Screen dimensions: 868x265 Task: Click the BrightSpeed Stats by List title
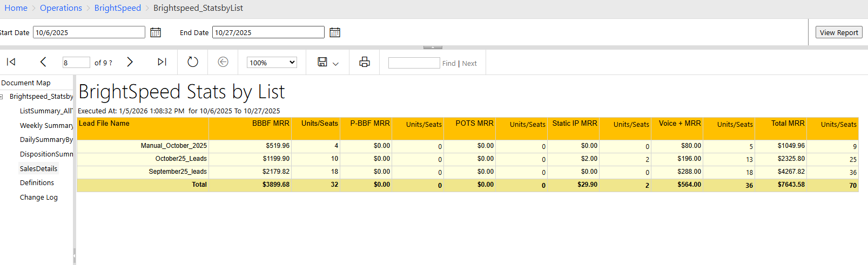pos(181,92)
